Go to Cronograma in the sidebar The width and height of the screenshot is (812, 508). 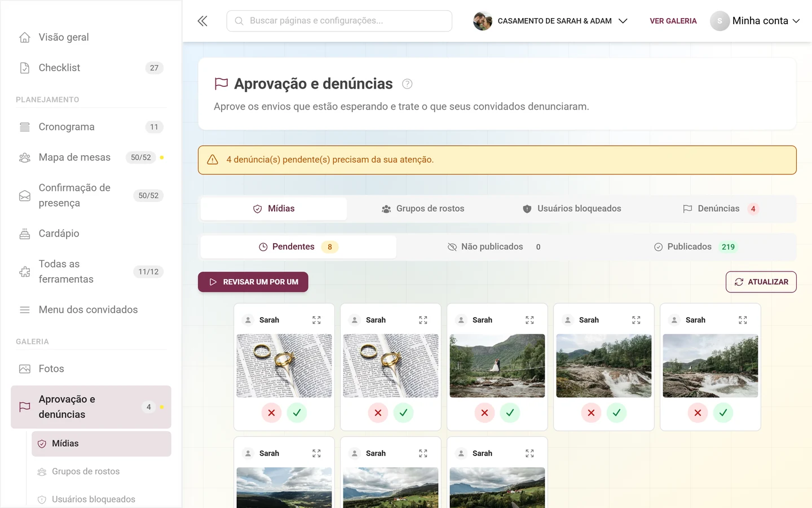pos(91,127)
